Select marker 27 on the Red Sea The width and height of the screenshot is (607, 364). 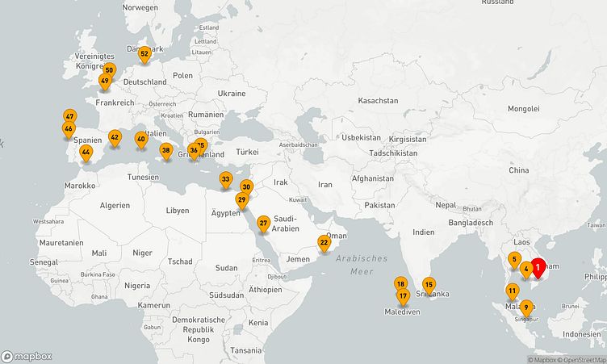[263, 223]
